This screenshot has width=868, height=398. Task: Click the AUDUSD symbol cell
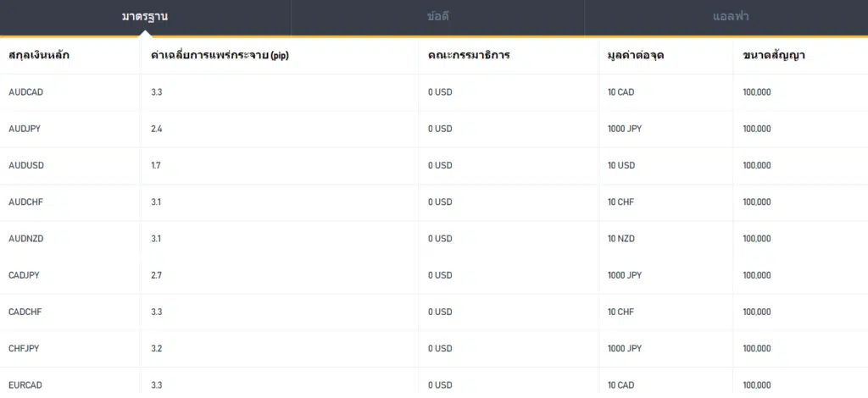pyautogui.click(x=26, y=165)
